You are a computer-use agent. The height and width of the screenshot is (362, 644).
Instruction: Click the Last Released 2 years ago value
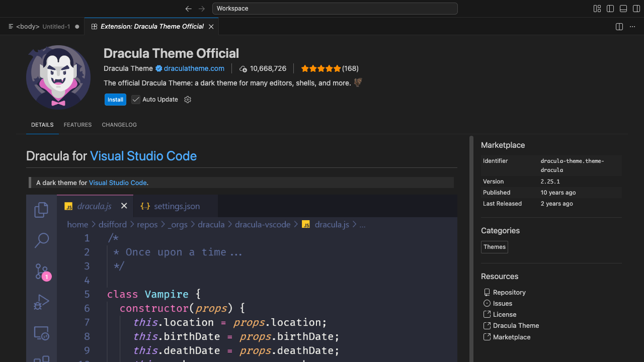557,204
